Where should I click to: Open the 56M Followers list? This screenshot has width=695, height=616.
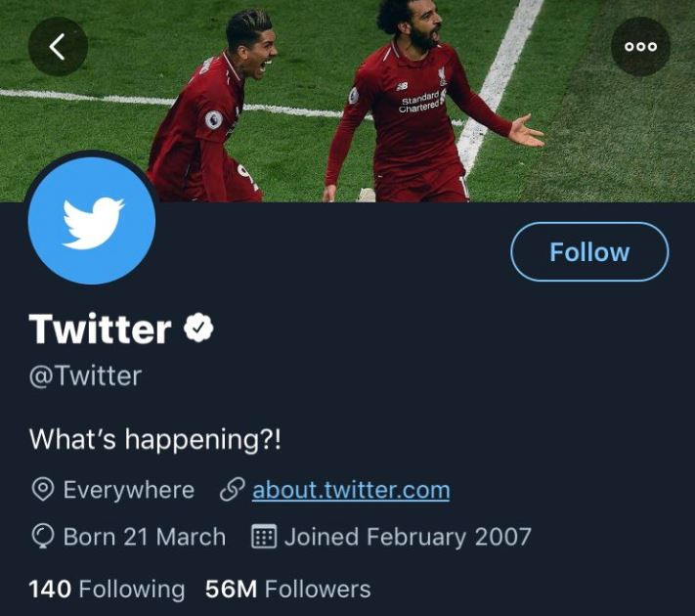288,590
